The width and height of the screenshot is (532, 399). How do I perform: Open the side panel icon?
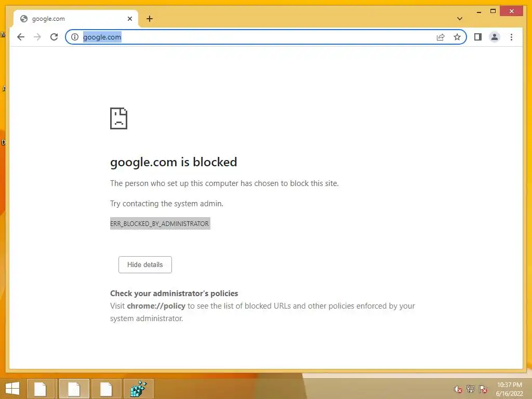tap(478, 37)
